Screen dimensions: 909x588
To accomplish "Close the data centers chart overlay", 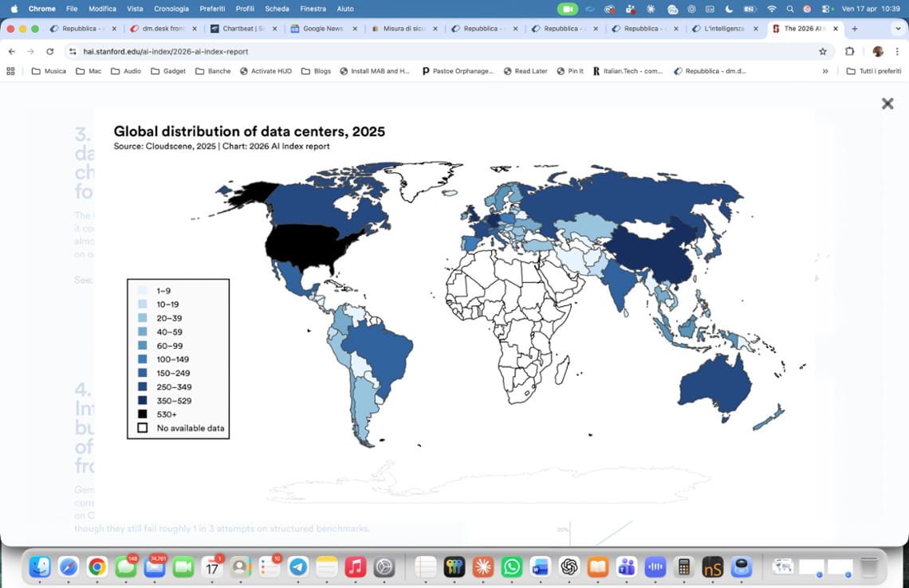I will pyautogui.click(x=887, y=104).
